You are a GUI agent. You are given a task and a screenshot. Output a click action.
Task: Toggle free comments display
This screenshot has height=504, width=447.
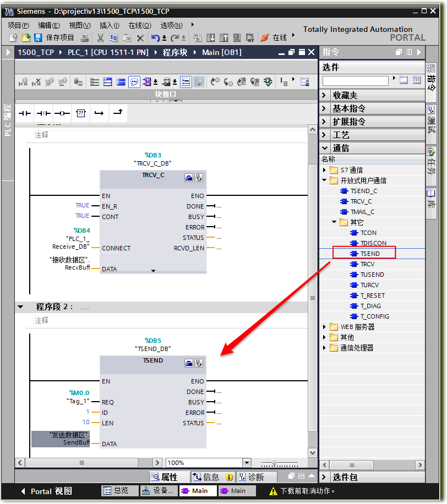[134, 82]
